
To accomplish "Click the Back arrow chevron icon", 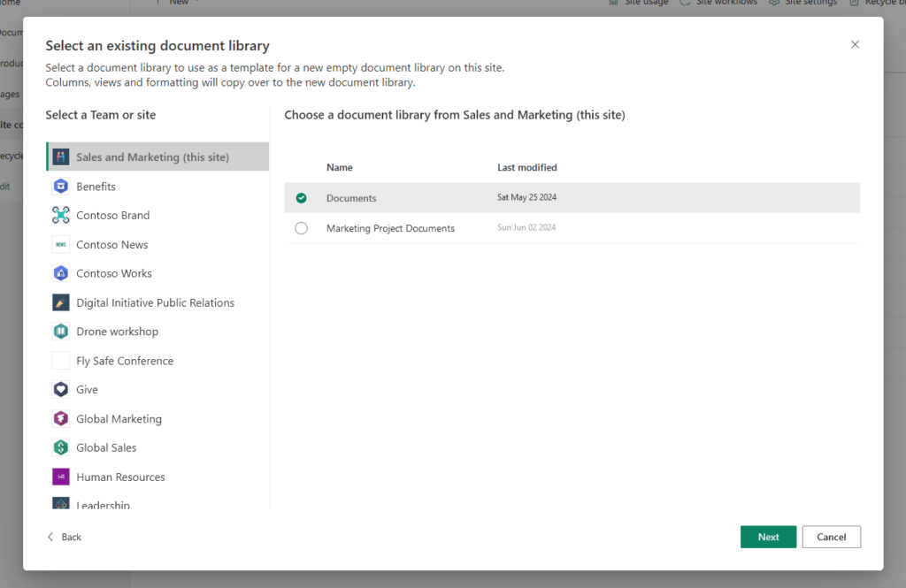I will pos(50,537).
